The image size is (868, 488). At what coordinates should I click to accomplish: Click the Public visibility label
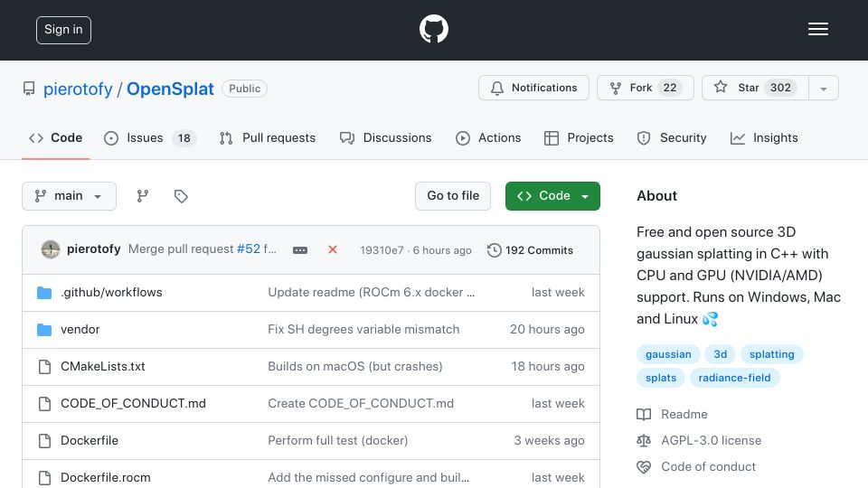tap(245, 89)
